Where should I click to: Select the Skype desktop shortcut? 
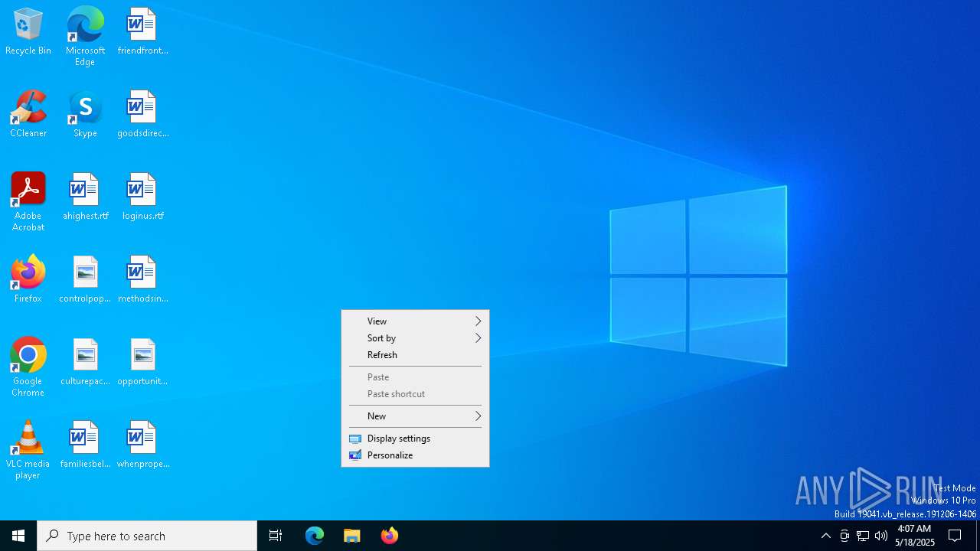85,115
